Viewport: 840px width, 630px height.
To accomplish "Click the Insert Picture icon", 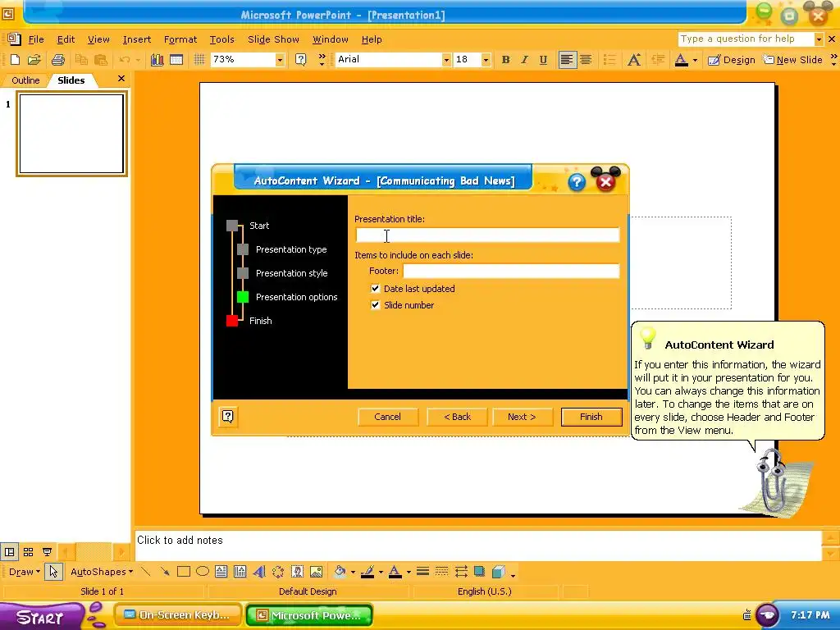I will 317,572.
